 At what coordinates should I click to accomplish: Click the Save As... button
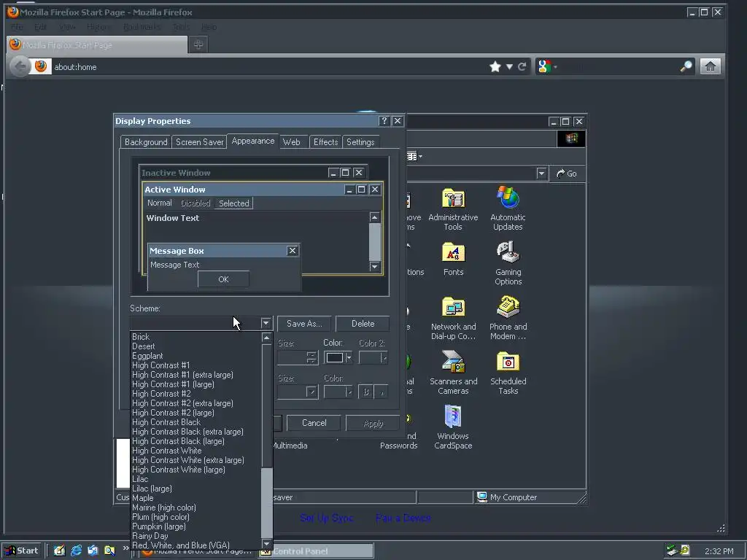[x=304, y=324]
